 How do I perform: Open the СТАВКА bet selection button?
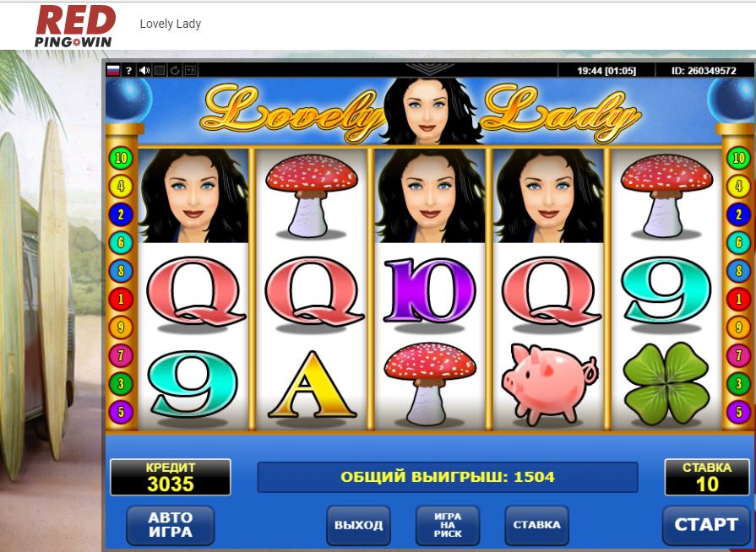536,525
